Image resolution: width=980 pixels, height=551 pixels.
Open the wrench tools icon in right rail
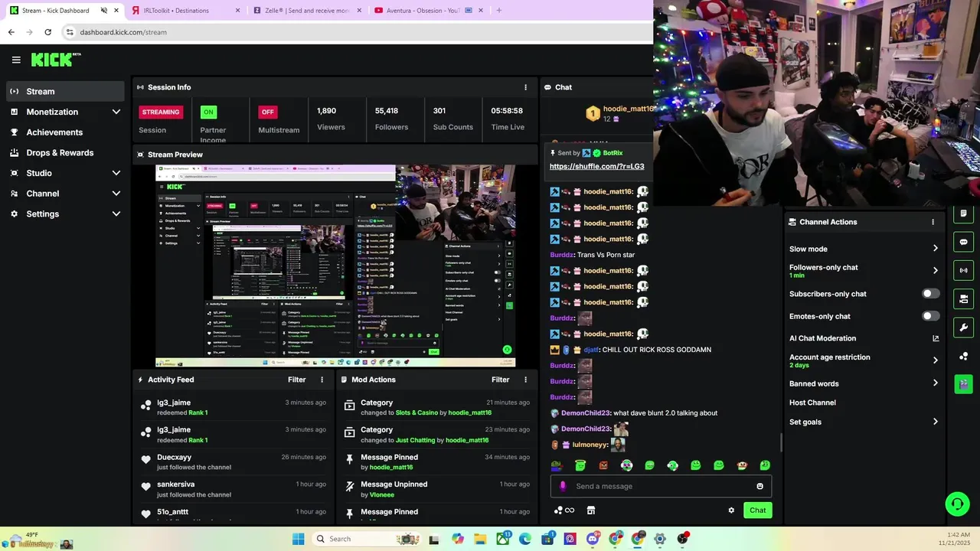tap(963, 328)
